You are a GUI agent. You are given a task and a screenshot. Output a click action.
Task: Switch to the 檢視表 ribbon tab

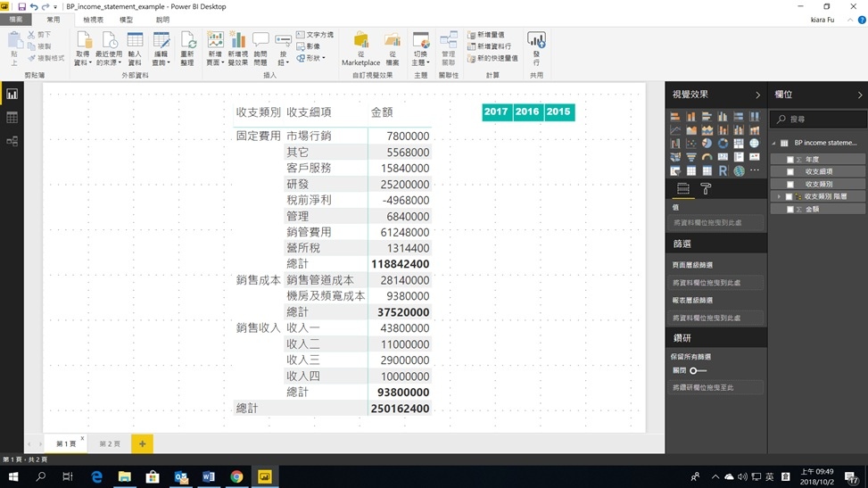[93, 20]
